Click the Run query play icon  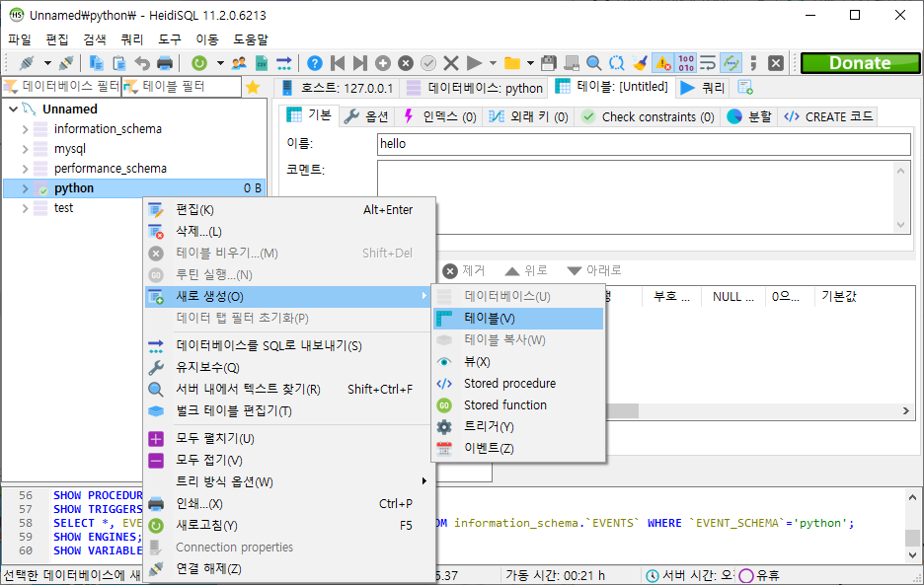tap(474, 63)
